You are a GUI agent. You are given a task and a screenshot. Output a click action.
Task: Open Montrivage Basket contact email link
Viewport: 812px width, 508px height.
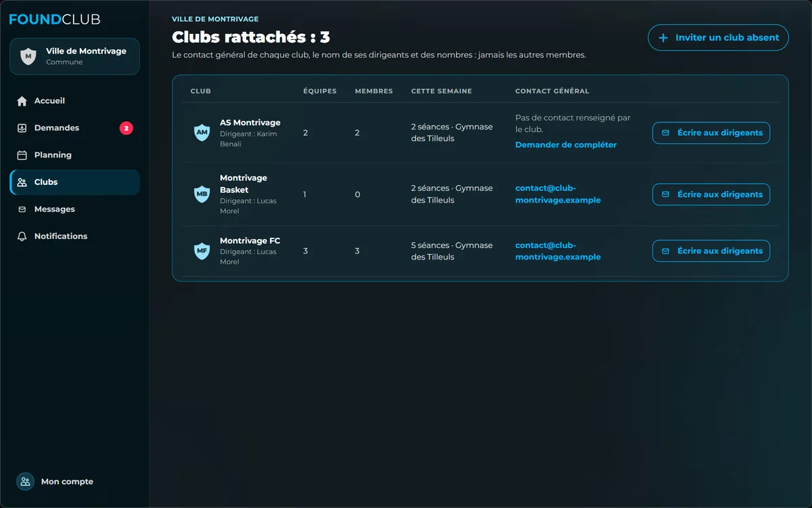point(558,194)
